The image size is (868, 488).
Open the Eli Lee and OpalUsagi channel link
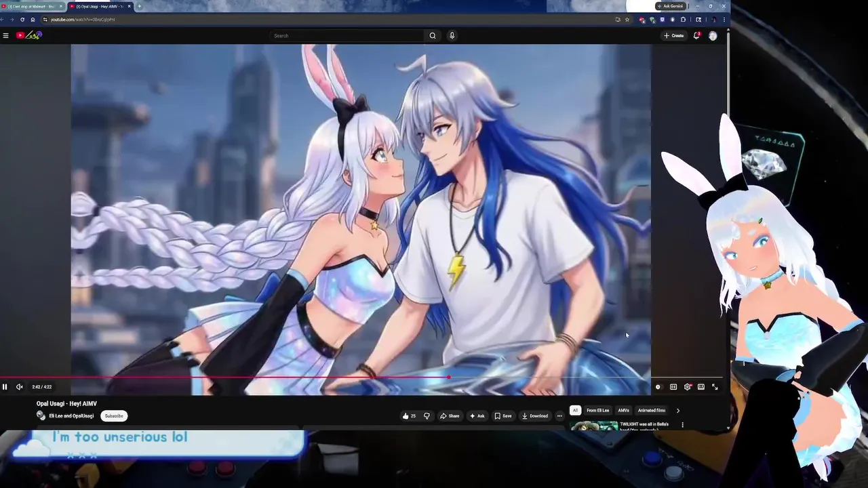[71, 416]
